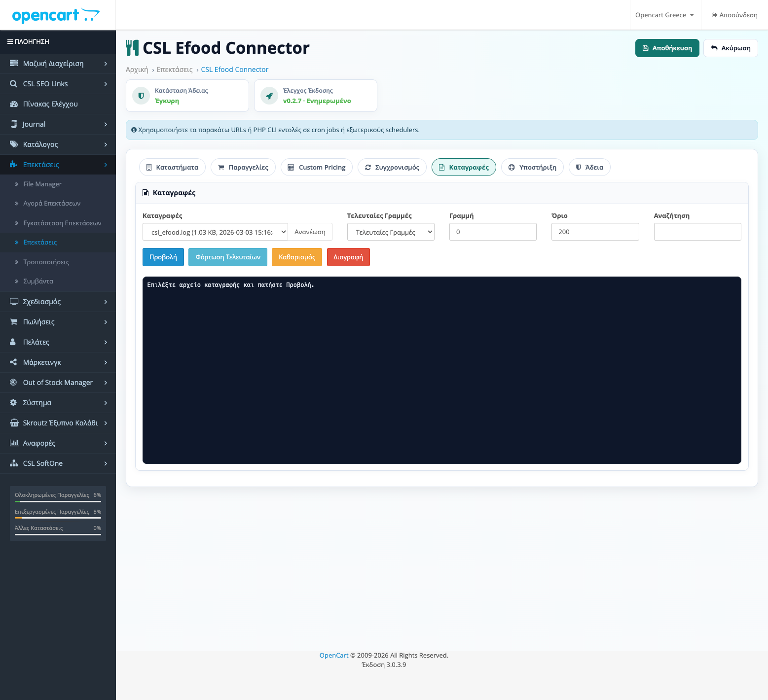Click the Αποσύνδεση logout link
Image resolution: width=768 pixels, height=700 pixels.
click(734, 15)
